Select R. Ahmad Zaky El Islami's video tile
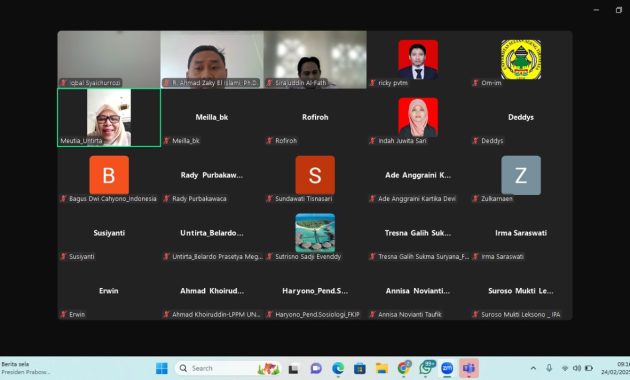 pos(212,59)
